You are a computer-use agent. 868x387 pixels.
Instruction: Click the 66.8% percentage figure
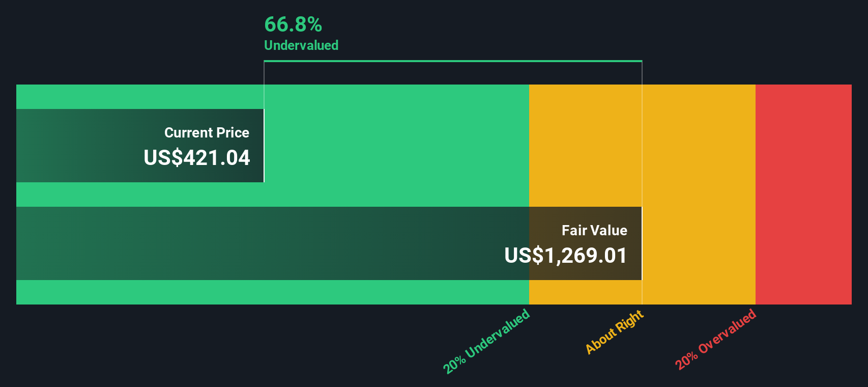293,24
